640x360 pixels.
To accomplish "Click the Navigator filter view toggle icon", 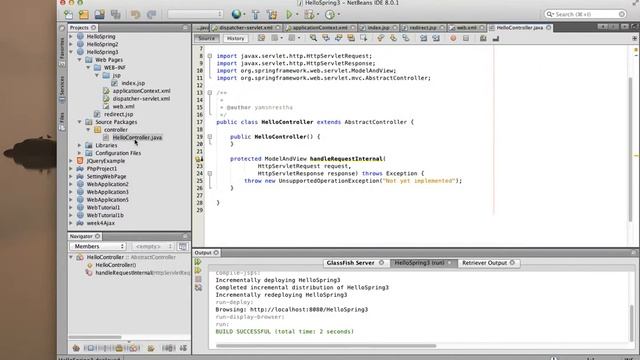I will (182, 246).
